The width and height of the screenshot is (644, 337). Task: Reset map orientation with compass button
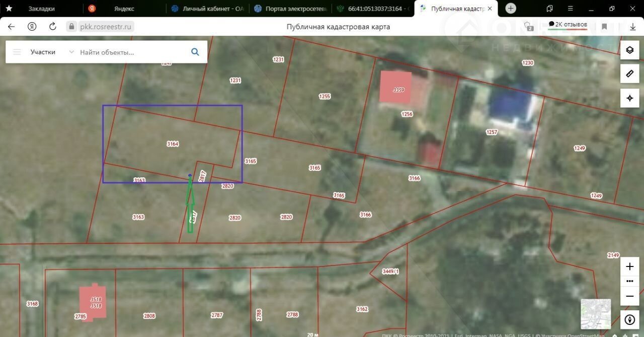point(629,319)
